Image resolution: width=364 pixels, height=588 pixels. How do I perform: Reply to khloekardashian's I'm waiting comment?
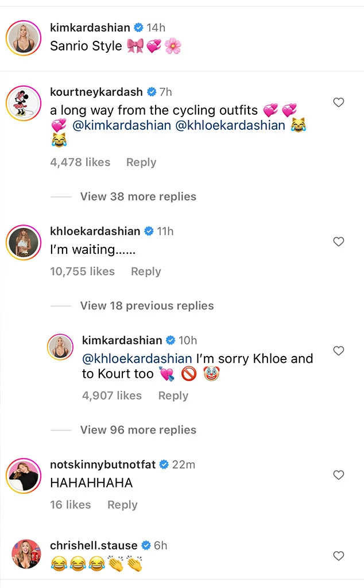click(146, 271)
